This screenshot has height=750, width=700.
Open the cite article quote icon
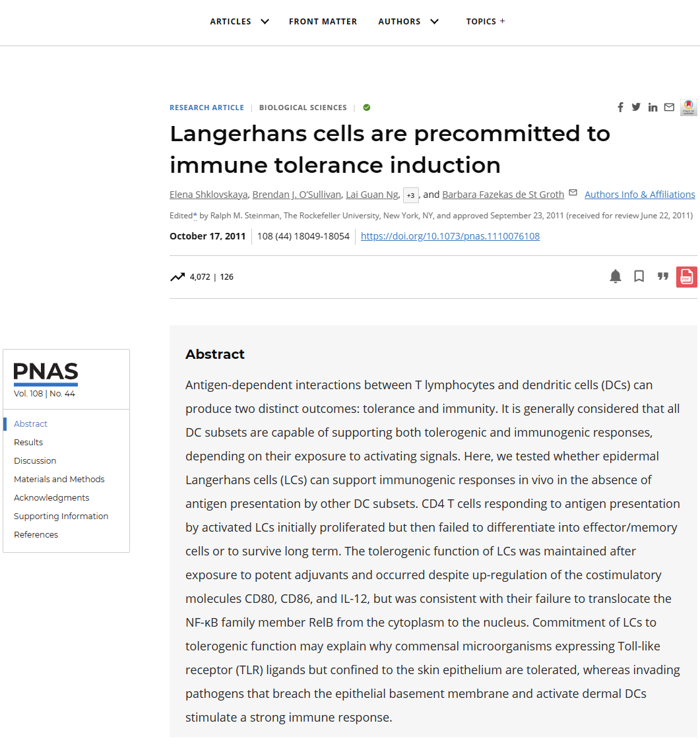pos(662,276)
